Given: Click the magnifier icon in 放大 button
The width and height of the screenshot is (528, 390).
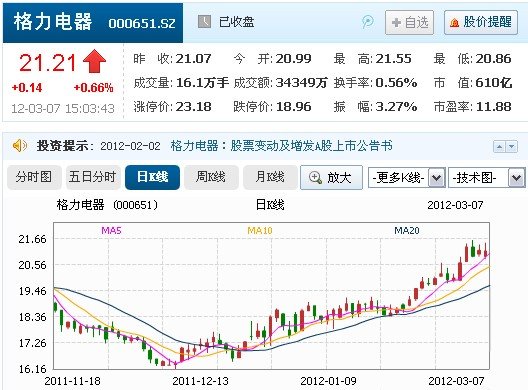Looking at the screenshot, I should (315, 177).
